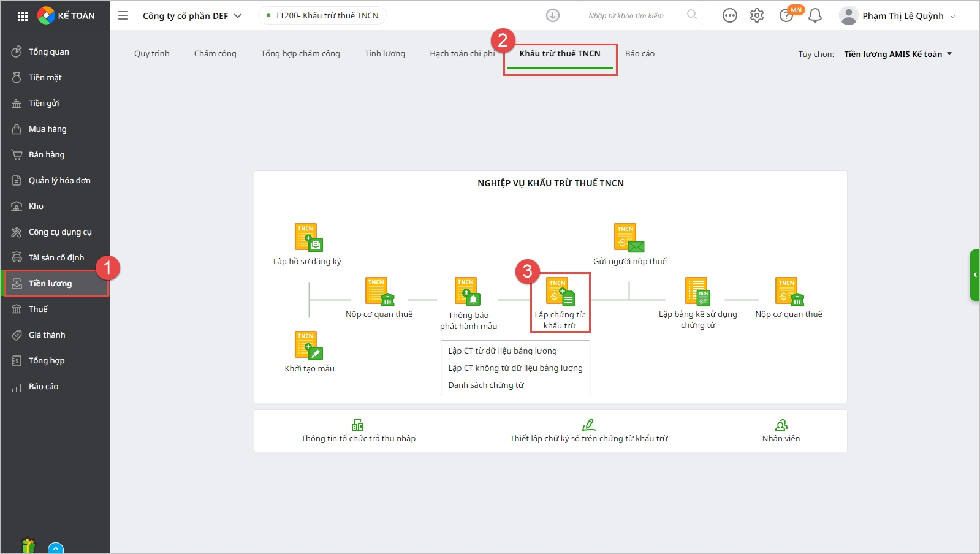
Task: Open Thông tin tổ chức trả thu nhập
Action: (359, 431)
